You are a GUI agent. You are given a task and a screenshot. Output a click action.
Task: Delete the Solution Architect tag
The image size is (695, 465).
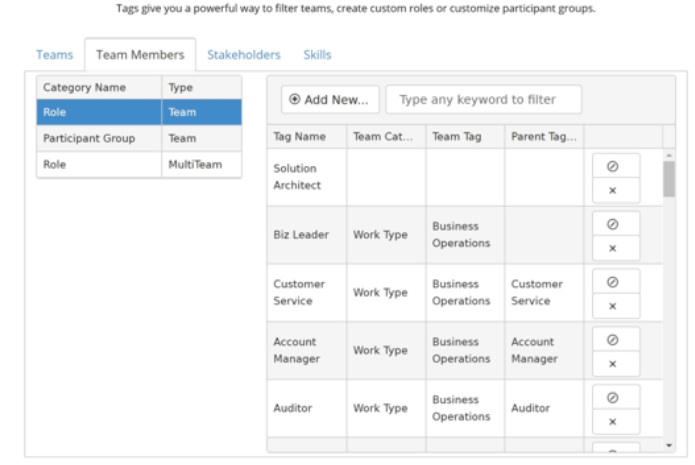click(x=616, y=191)
